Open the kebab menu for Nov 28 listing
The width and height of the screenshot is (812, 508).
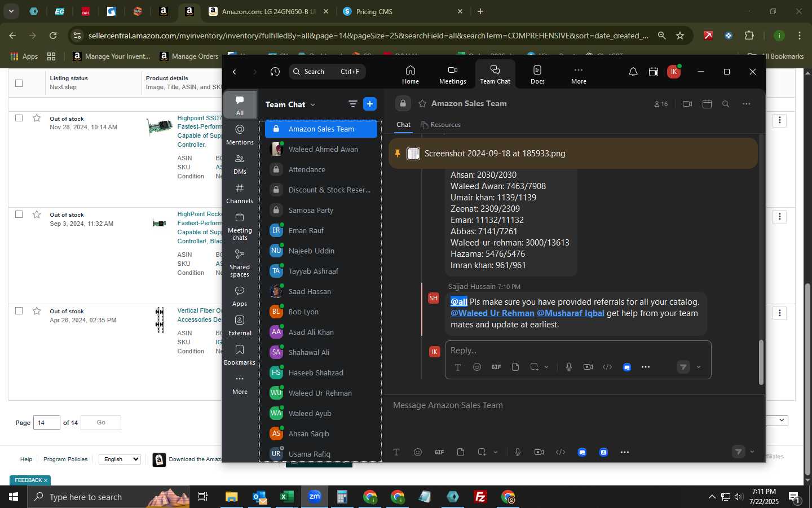tap(780, 120)
